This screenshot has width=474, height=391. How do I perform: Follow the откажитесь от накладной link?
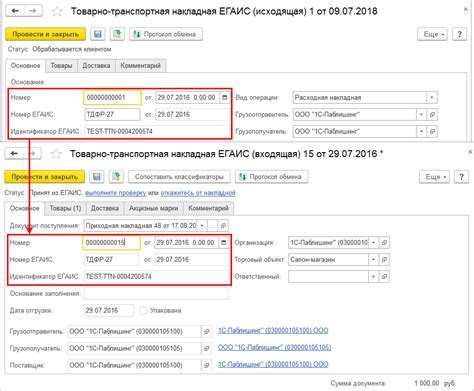(198, 193)
